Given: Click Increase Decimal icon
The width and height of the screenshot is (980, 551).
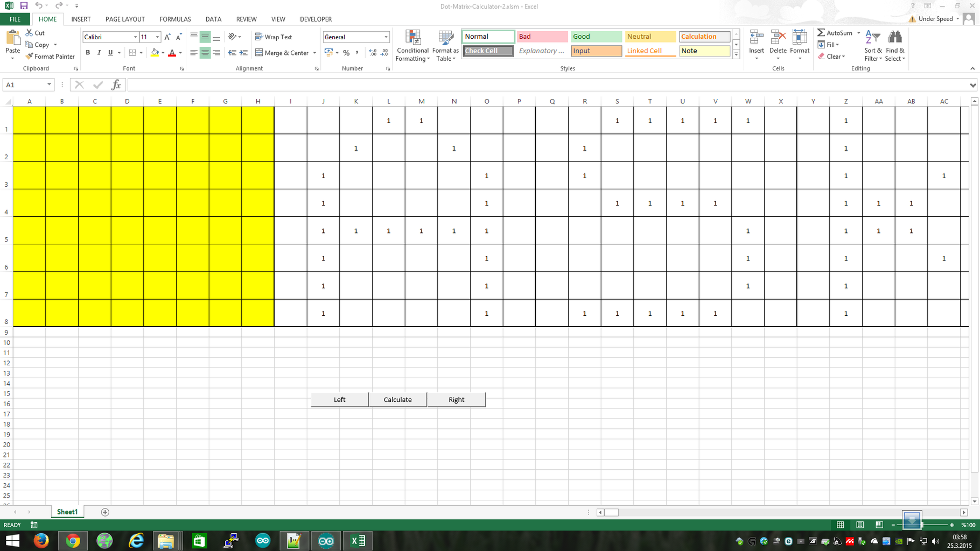Looking at the screenshot, I should (x=373, y=53).
